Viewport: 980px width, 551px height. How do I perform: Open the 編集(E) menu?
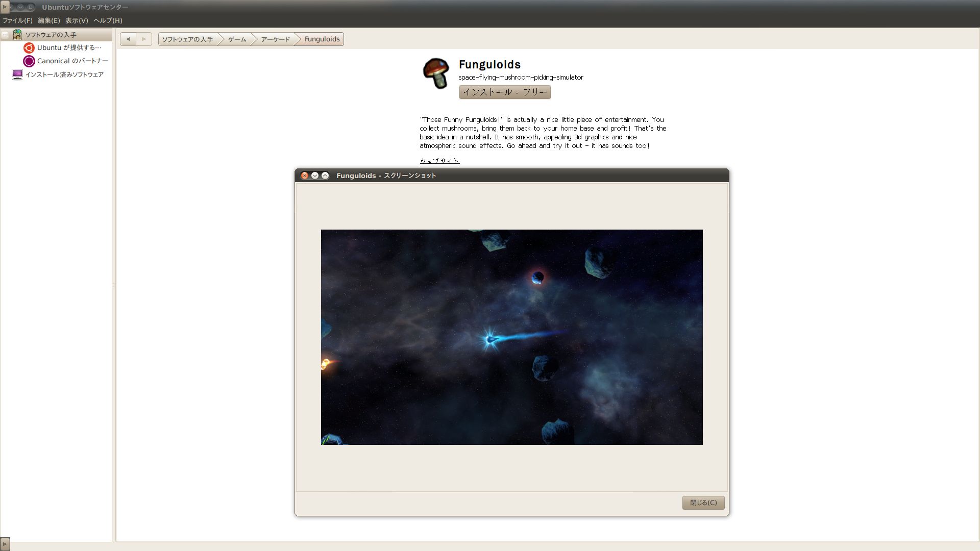tap(49, 20)
